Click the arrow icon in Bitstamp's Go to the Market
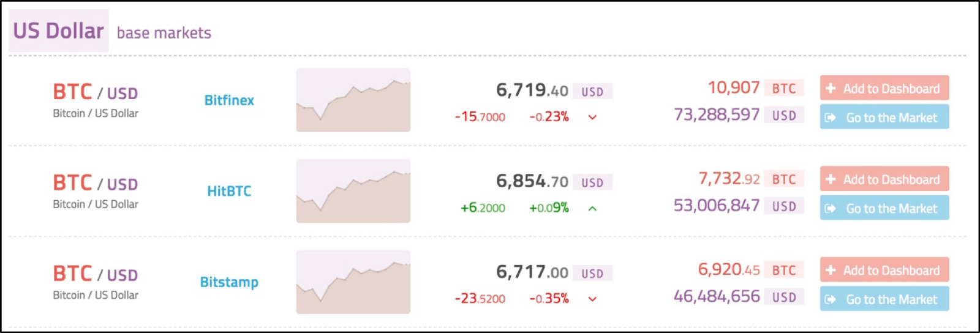The image size is (980, 333). click(x=831, y=299)
